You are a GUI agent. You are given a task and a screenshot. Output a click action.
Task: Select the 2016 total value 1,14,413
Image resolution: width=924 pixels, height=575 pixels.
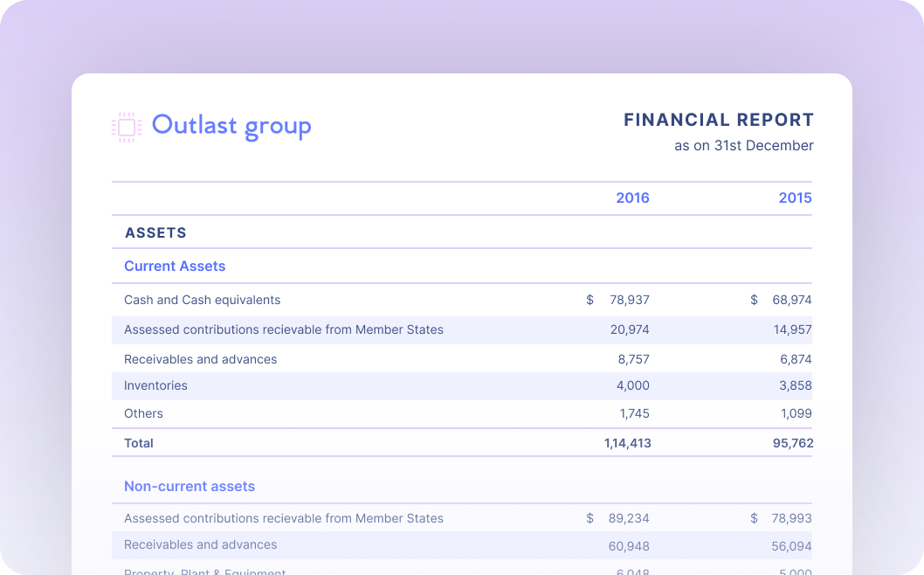(x=627, y=443)
